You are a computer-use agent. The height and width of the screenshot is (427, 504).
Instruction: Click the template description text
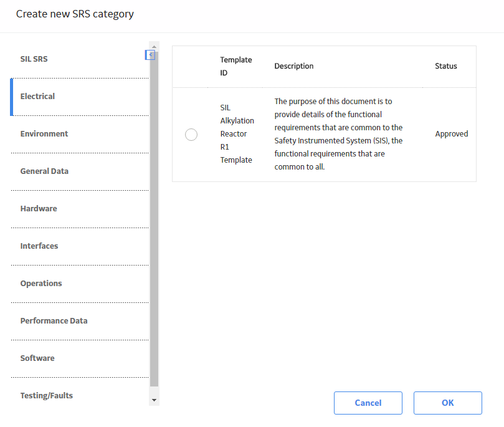[x=338, y=134]
